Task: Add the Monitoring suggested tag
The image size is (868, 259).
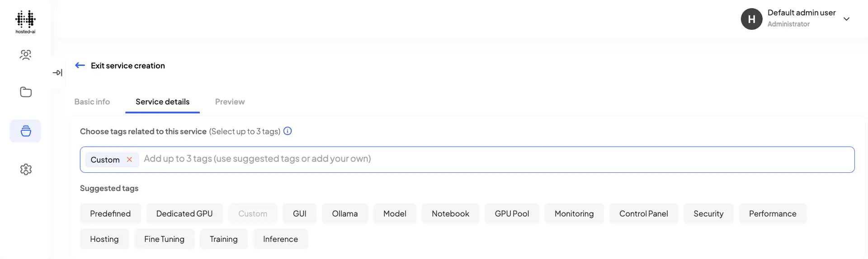Action: coord(574,213)
